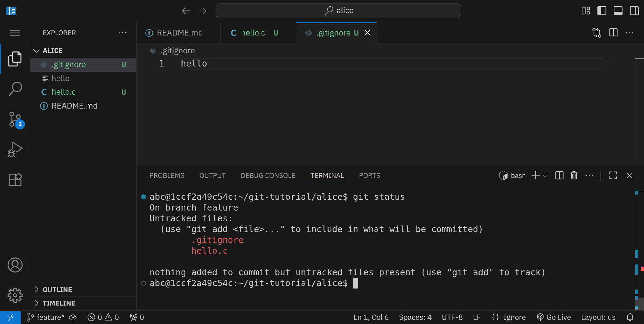Switch to the PROBLEMS panel tab

167,175
